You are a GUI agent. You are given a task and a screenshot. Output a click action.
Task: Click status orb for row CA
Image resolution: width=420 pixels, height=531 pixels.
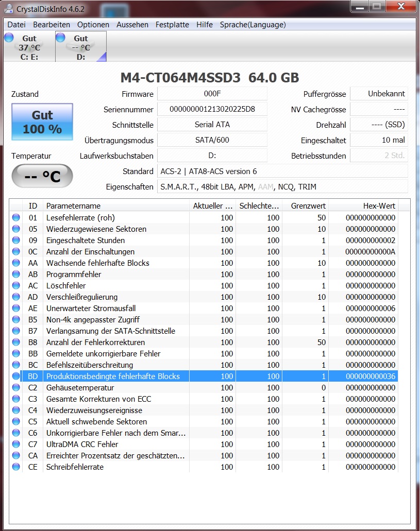point(16,455)
